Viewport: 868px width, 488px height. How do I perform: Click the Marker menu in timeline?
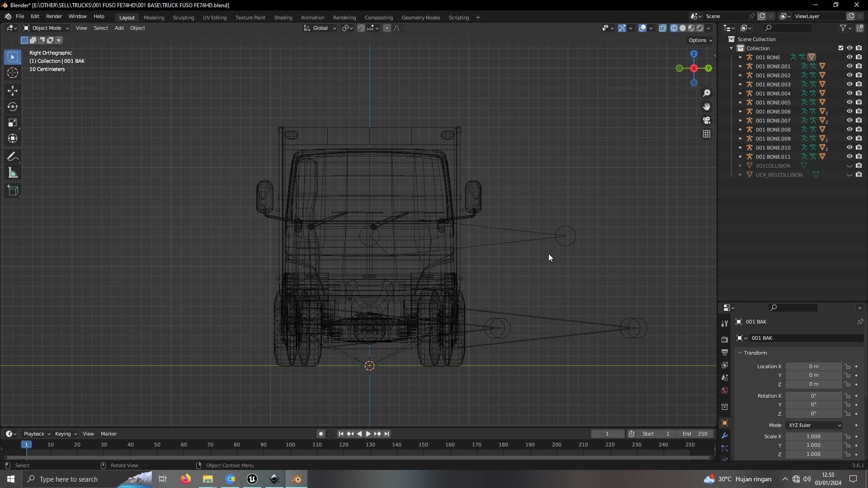[x=108, y=434]
